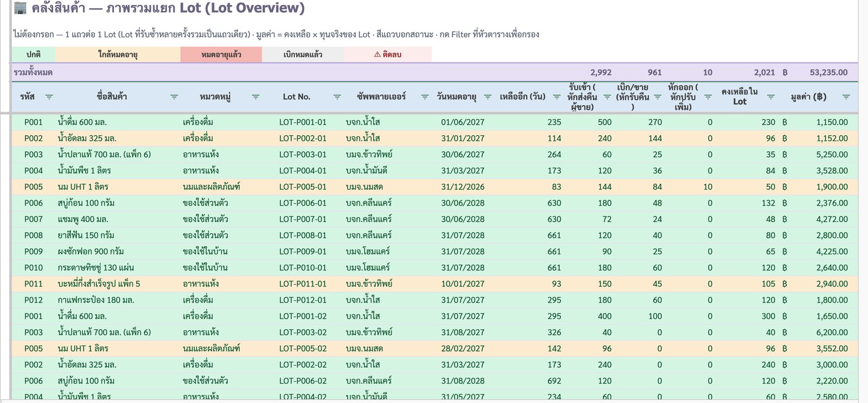The width and height of the screenshot is (868, 403).
Task: Expand the คงเหลือใน Lot column filter dropdown
Action: pos(771,97)
